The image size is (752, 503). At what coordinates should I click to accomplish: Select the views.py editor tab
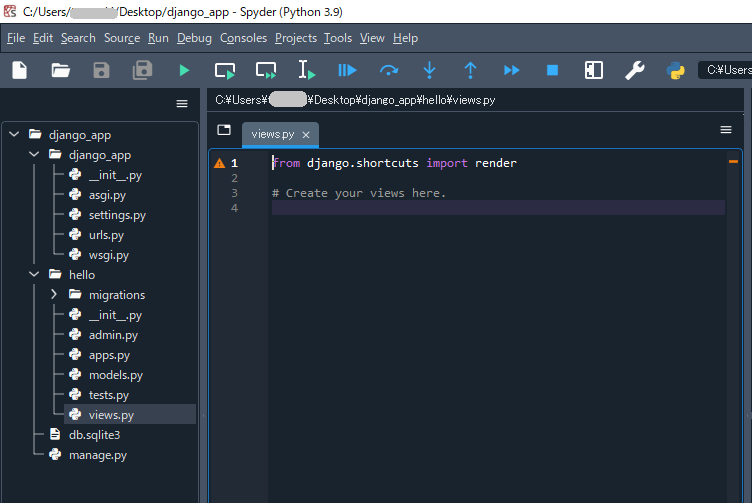click(x=273, y=134)
